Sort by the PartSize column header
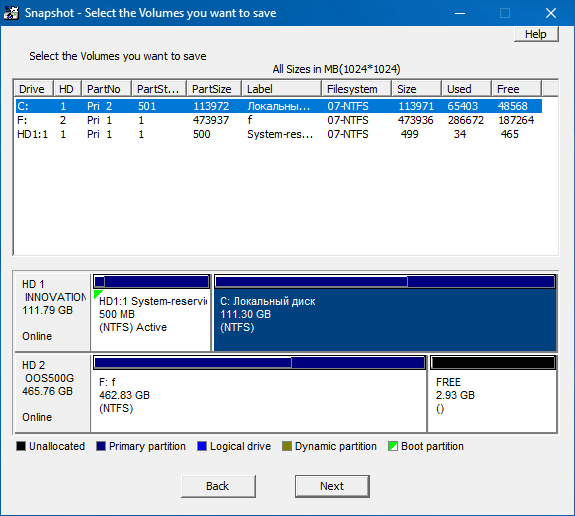The height and width of the screenshot is (516, 575). click(214, 89)
